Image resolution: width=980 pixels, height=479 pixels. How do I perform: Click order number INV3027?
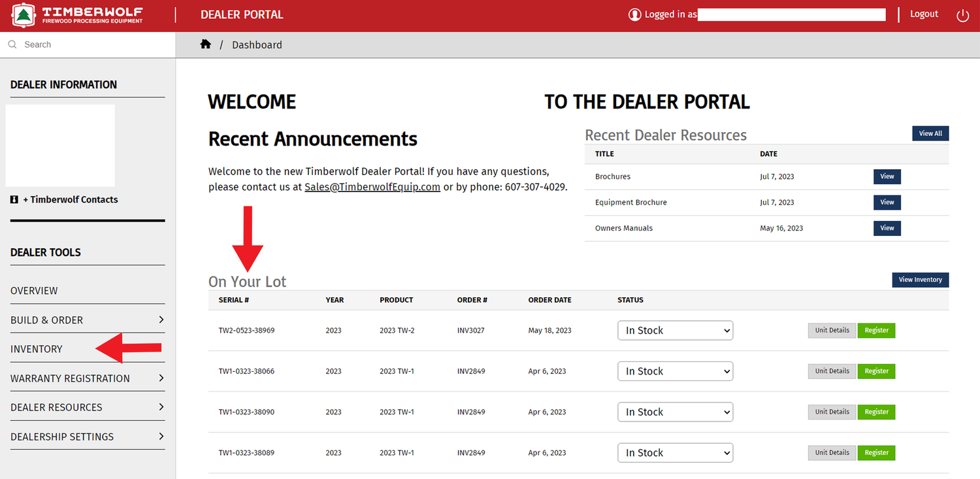[471, 331]
